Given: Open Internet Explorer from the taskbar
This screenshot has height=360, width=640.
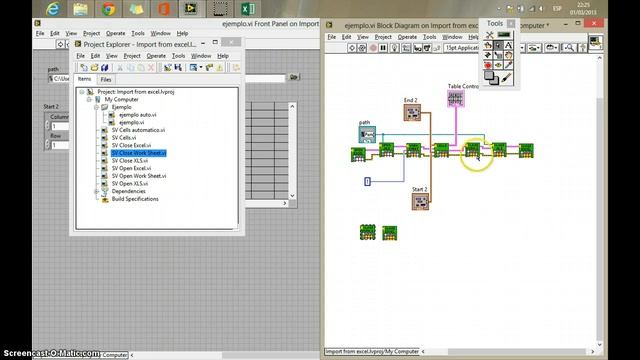Looking at the screenshot, I should [x=53, y=9].
